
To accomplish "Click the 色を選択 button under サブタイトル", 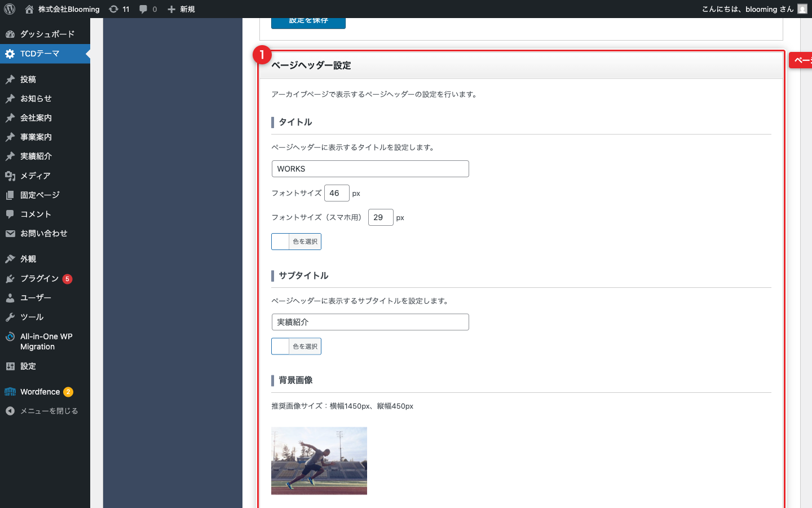I will tap(305, 347).
